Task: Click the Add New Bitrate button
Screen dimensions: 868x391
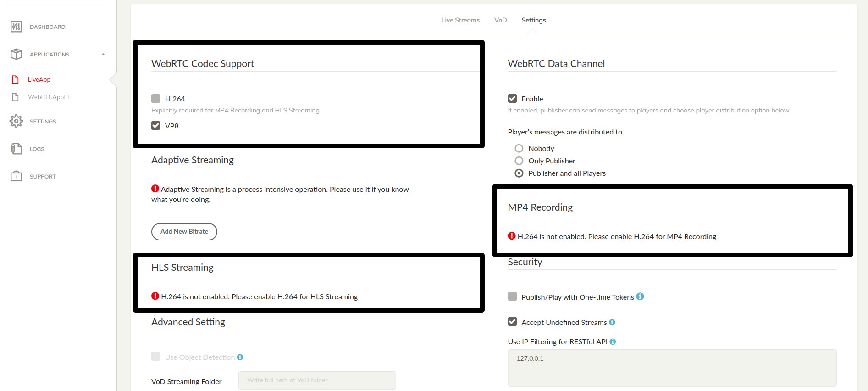Action: pos(184,231)
